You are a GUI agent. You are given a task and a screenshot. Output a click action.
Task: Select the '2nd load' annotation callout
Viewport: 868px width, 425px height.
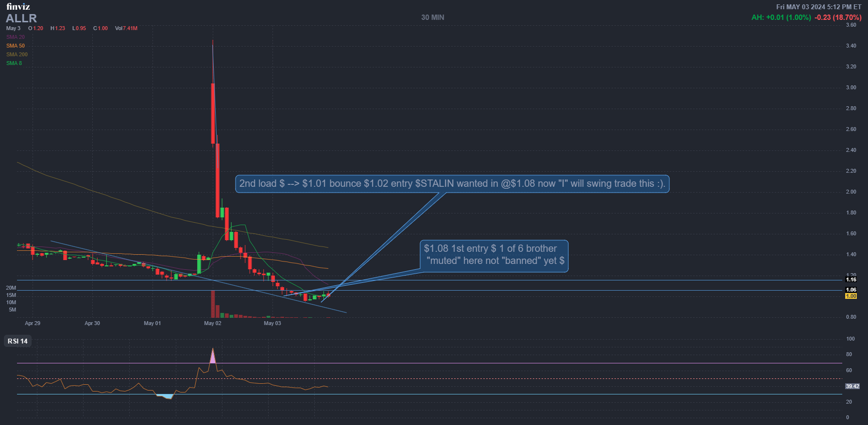coord(452,184)
